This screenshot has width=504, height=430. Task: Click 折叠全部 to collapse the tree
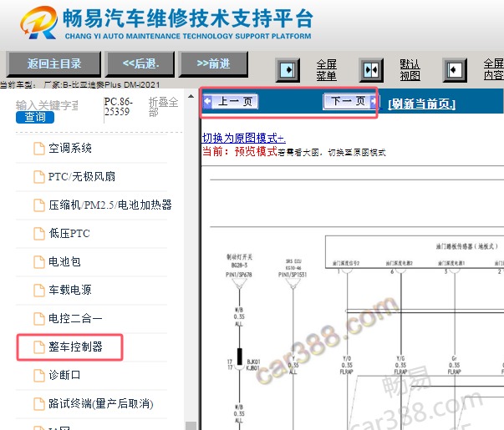coord(163,107)
